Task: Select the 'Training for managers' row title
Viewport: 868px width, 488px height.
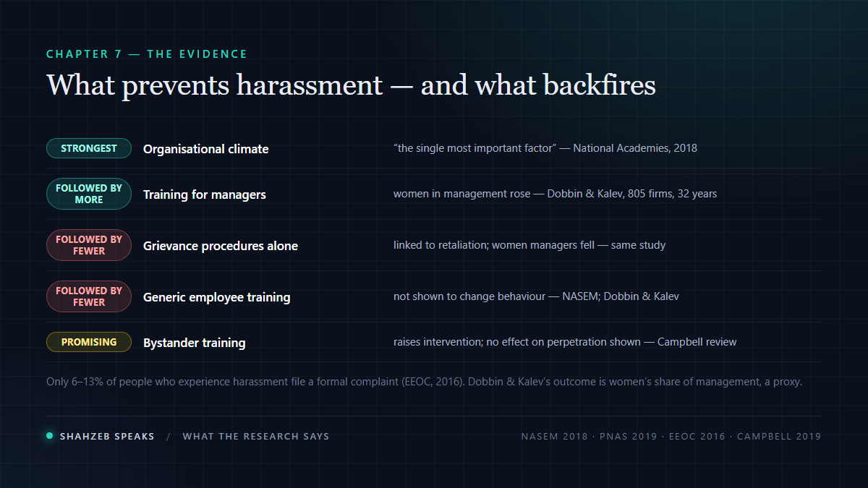Action: pyautogui.click(x=205, y=194)
